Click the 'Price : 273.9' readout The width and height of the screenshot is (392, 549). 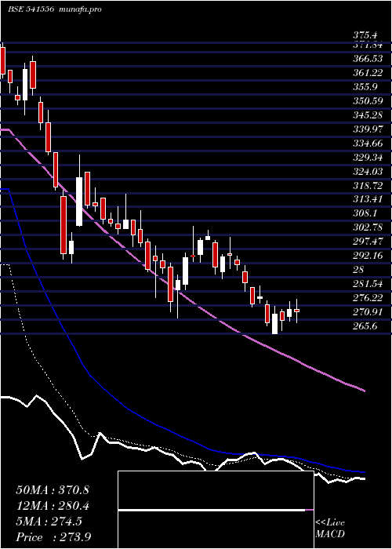click(x=54, y=537)
